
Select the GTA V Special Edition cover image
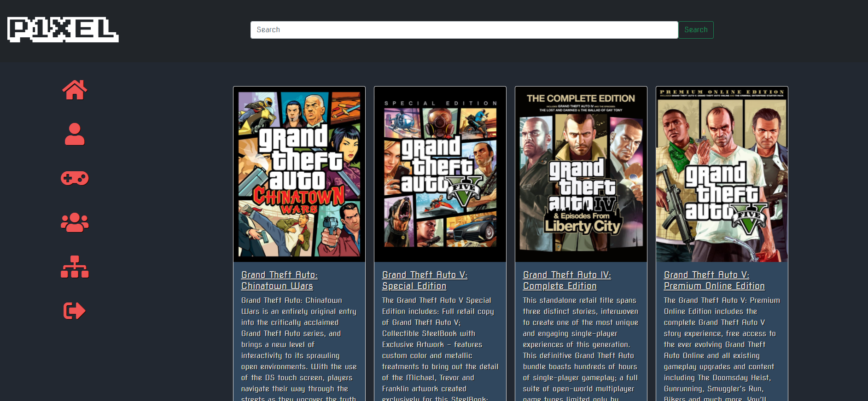(440, 174)
